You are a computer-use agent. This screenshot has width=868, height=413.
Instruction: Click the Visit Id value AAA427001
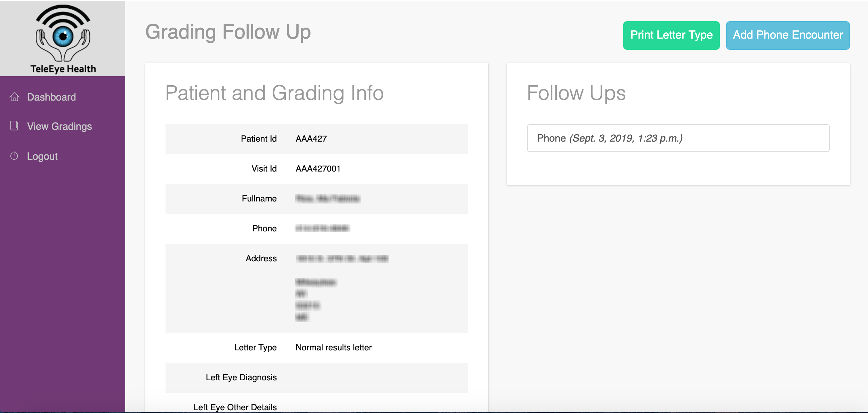(x=318, y=169)
